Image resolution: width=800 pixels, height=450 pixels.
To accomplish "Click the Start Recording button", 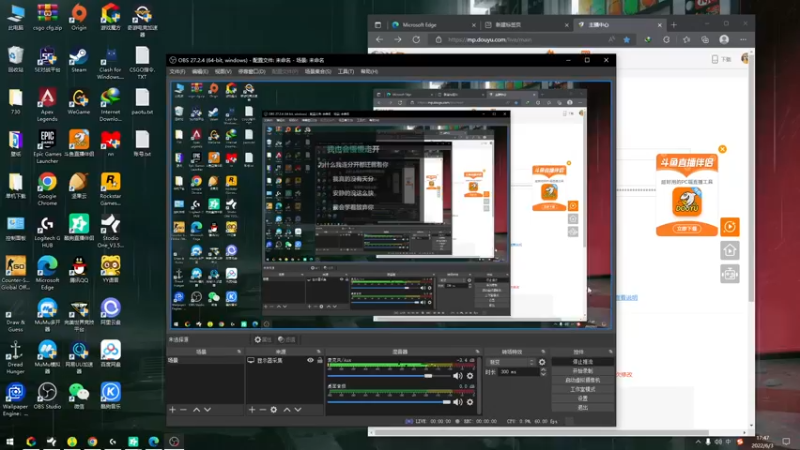I will [x=581, y=370].
